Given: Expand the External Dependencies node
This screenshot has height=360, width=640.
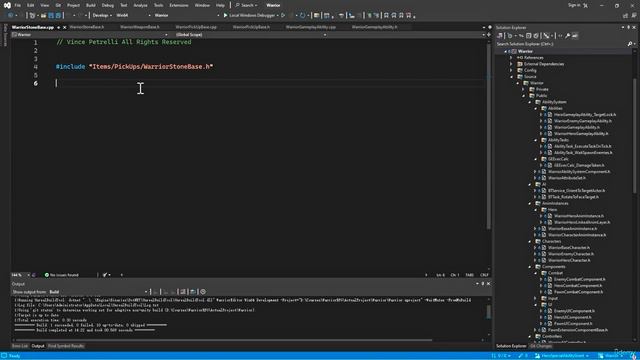Looking at the screenshot, I should pyautogui.click(x=511, y=64).
